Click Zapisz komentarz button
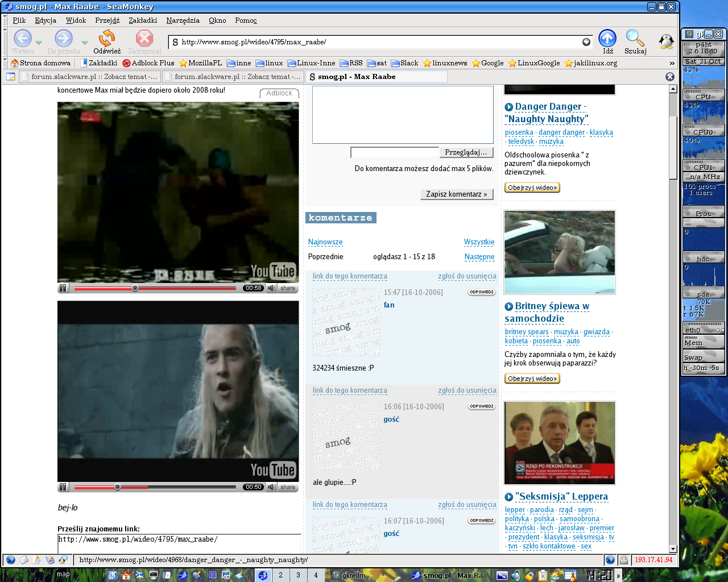Screen dimensions: 728x582 (457, 194)
